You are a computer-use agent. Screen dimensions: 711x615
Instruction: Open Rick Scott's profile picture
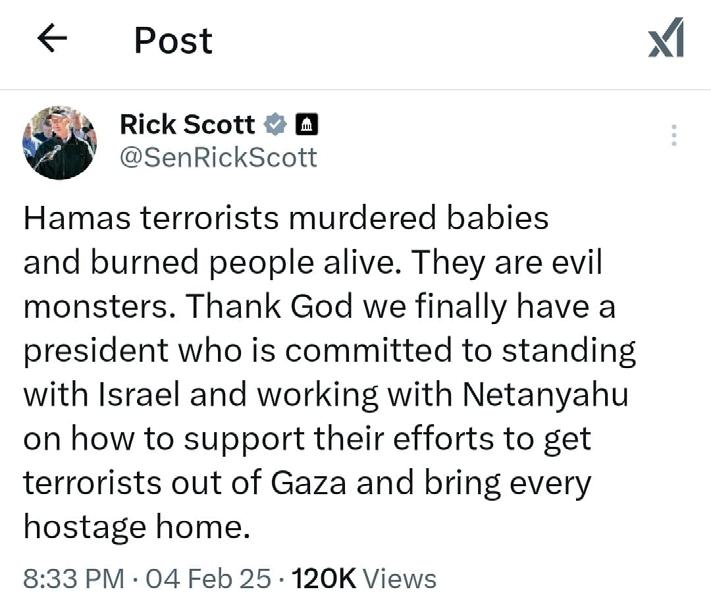[59, 142]
